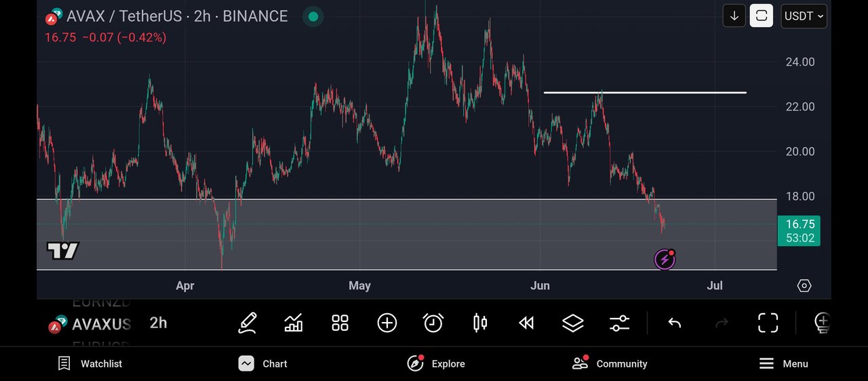Select the white horizontal trend line
Image resolution: width=868 pixels, height=381 pixels.
click(645, 92)
